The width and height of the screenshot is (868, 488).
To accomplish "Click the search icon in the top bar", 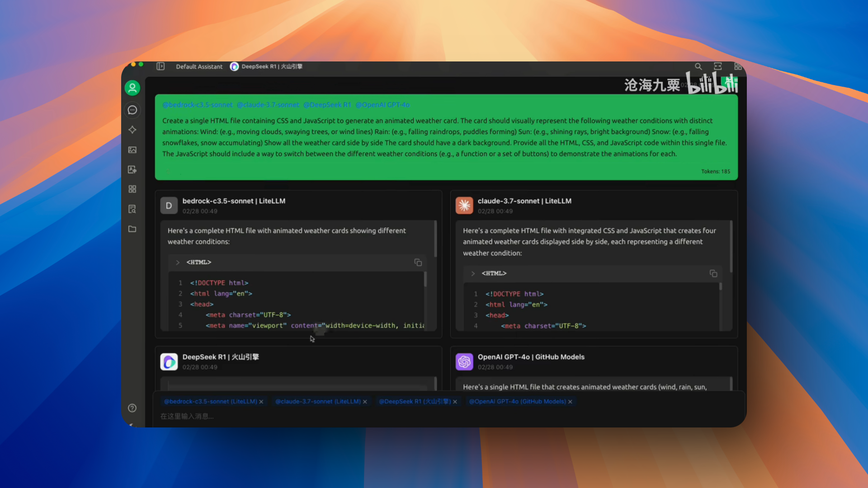I will (x=698, y=66).
